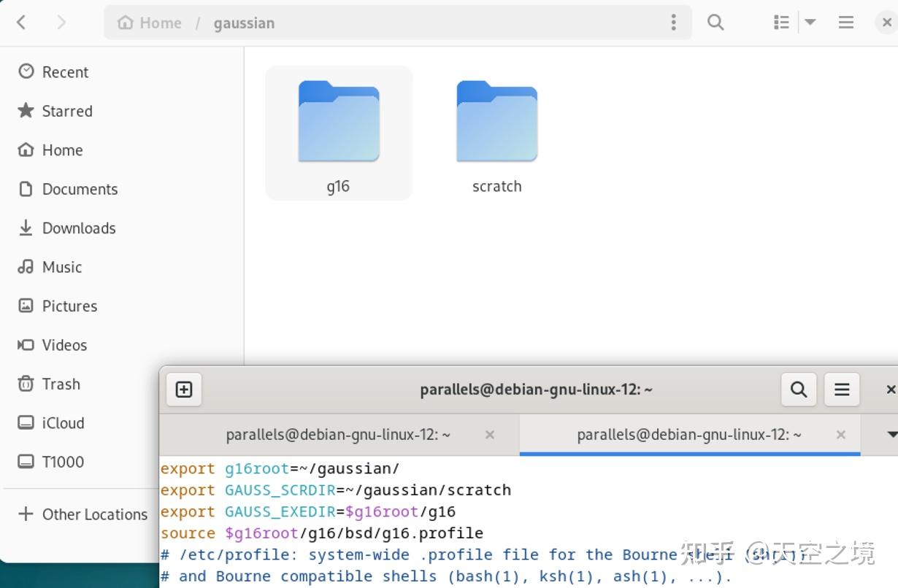The image size is (898, 588).
Task: Expand the view options dropdown arrow
Action: tap(810, 23)
